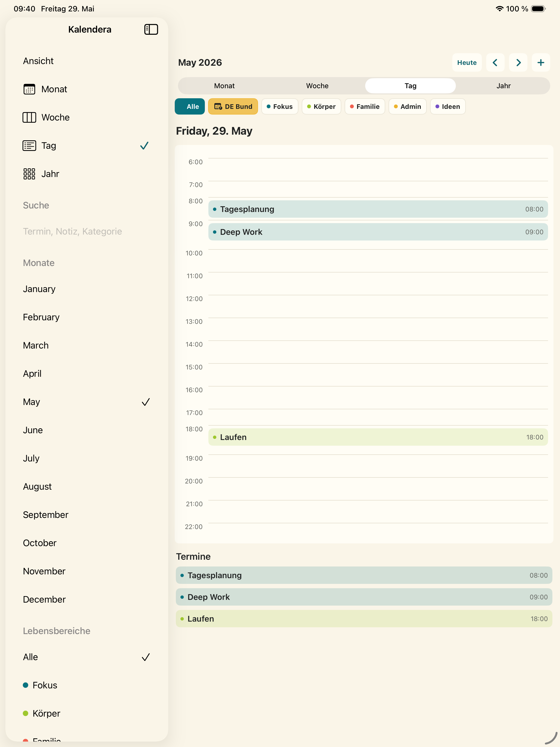The height and width of the screenshot is (747, 560).
Task: Select July in the Monate list
Action: coord(87,458)
